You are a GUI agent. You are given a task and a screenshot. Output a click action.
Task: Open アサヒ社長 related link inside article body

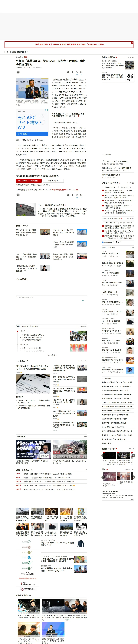point(68,115)
